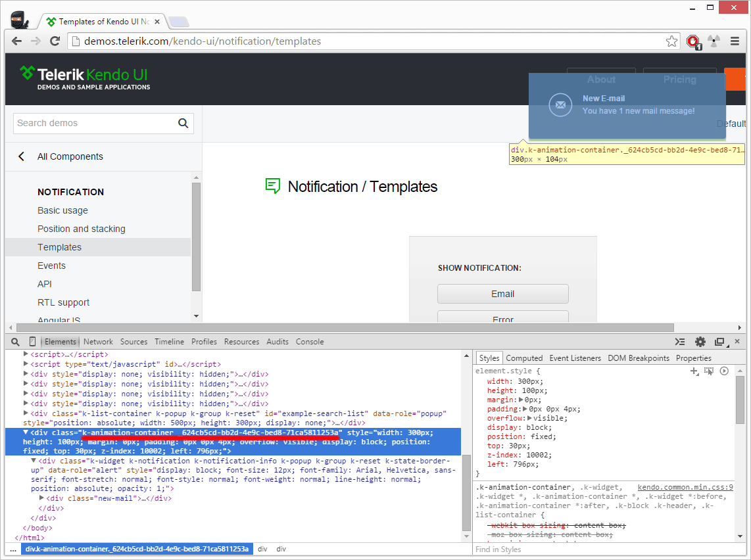751x560 pixels.
Task: Expand the margin property triangle
Action: [x=521, y=400]
